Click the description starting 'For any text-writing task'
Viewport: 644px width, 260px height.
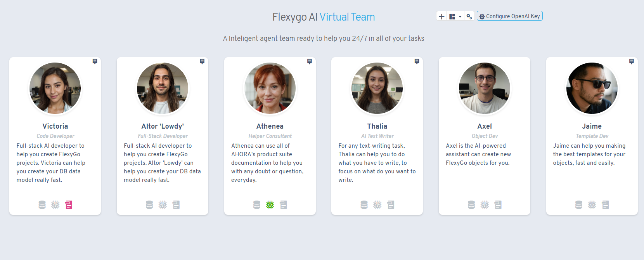coord(377,163)
